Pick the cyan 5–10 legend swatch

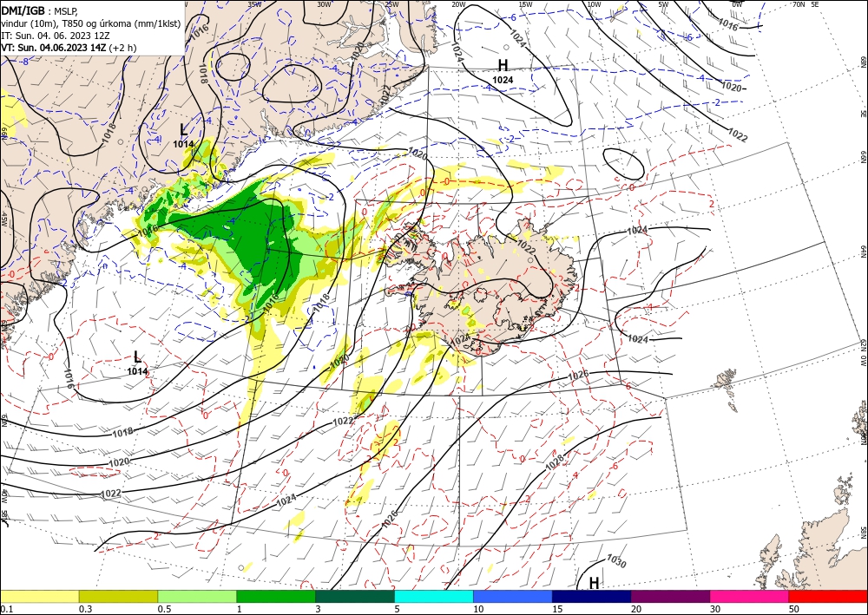[x=434, y=596]
